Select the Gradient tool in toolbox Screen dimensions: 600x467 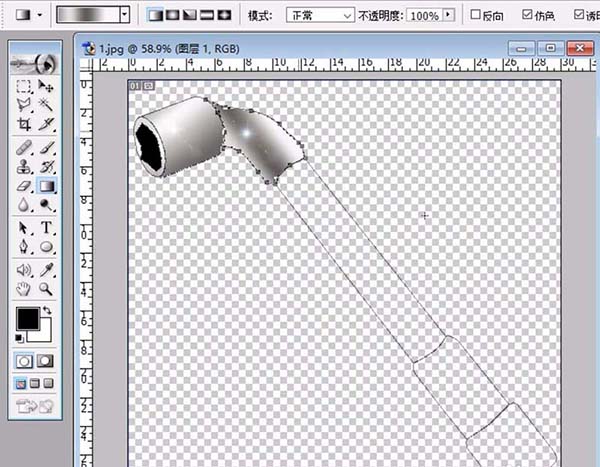click(x=46, y=186)
